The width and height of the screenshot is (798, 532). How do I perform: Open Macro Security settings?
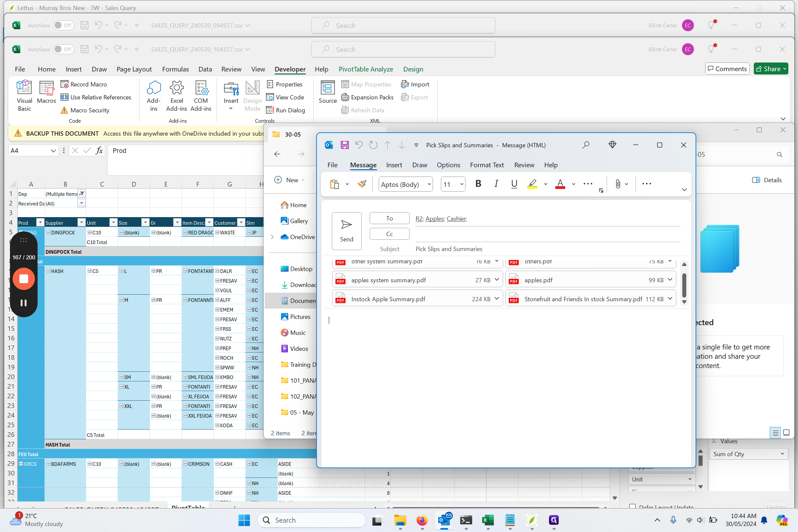pyautogui.click(x=85, y=110)
